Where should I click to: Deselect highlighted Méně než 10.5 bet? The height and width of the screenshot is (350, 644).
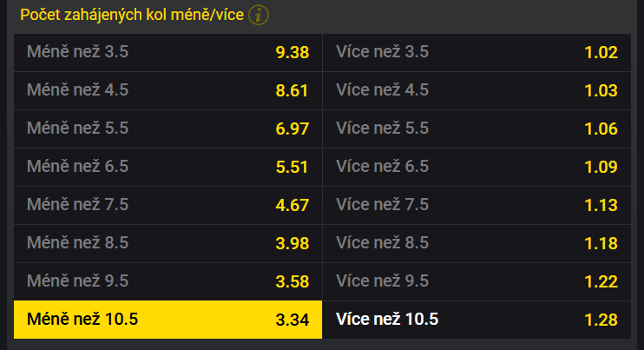(168, 320)
